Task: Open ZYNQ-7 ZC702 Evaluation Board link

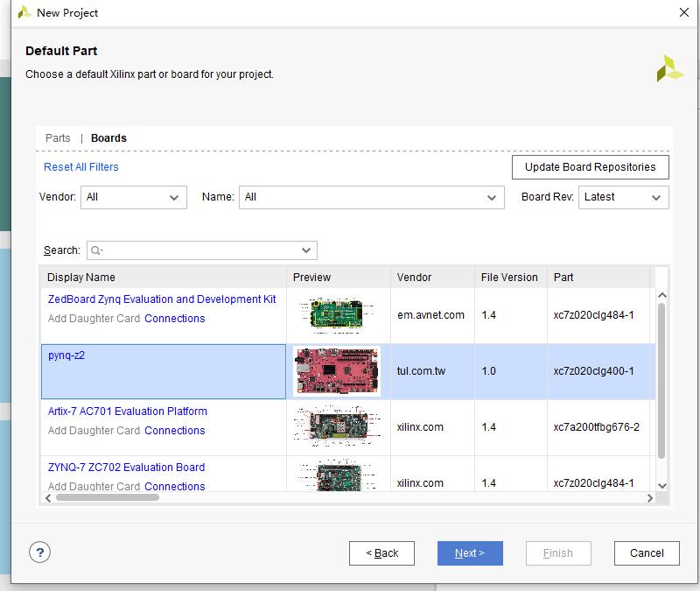Action: pyautogui.click(x=126, y=468)
